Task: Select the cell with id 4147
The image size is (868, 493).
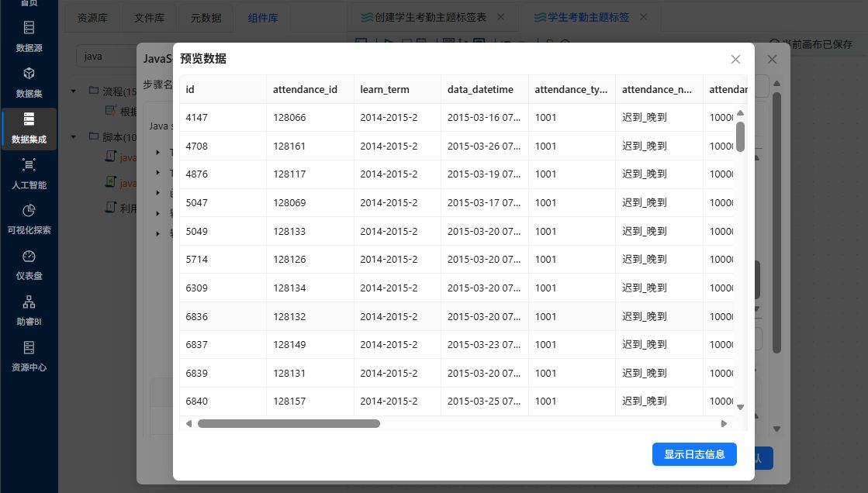Action: pos(223,117)
